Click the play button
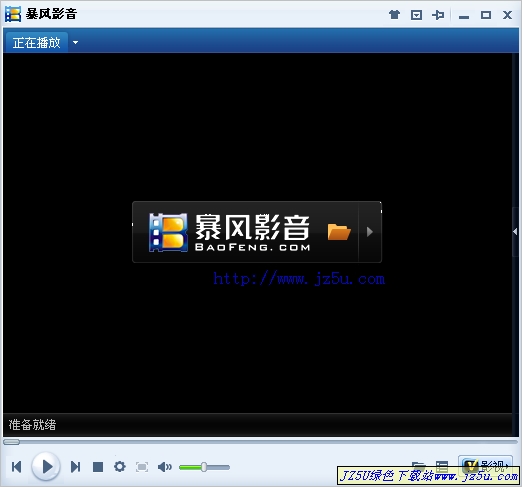Screen dimensions: 522x487 (x=46, y=467)
